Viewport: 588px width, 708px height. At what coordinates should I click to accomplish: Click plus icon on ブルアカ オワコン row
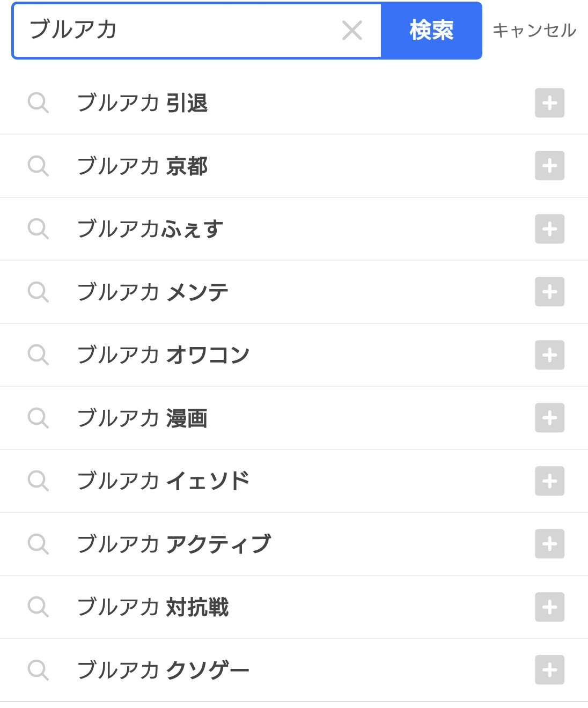click(x=549, y=355)
